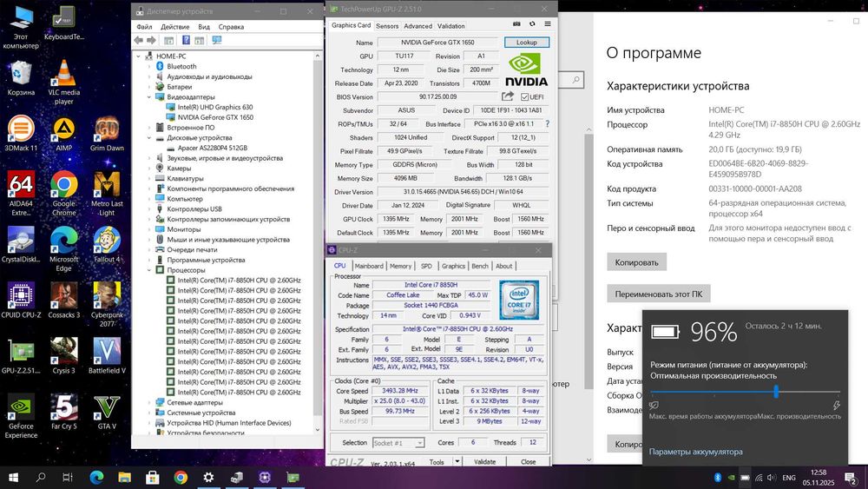This screenshot has height=489, width=868.
Task: Switch to Memory tab in CPU-Z
Action: tap(400, 266)
